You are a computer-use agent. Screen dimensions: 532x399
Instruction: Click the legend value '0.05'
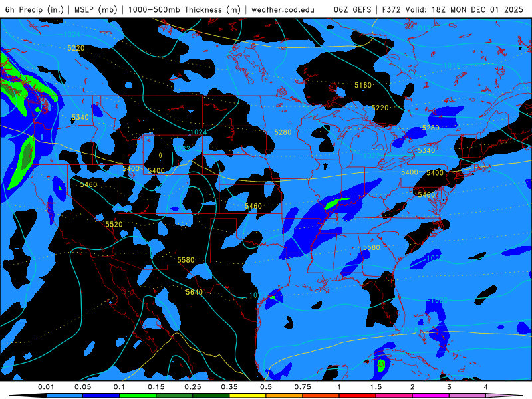82,387
